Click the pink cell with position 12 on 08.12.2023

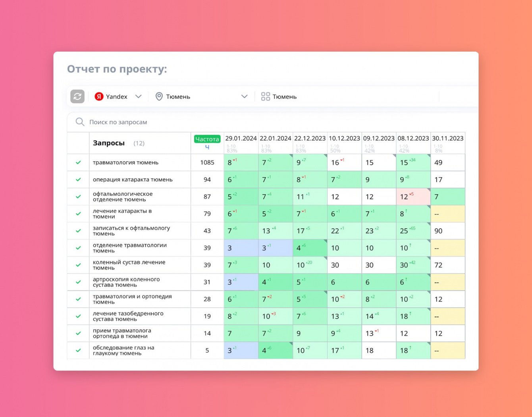pos(413,197)
